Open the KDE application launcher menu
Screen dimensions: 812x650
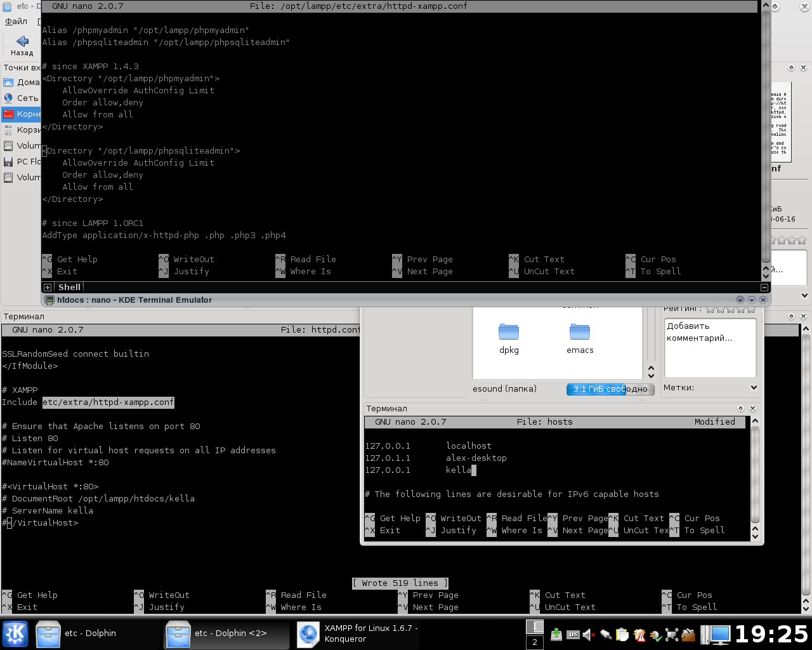(x=15, y=633)
